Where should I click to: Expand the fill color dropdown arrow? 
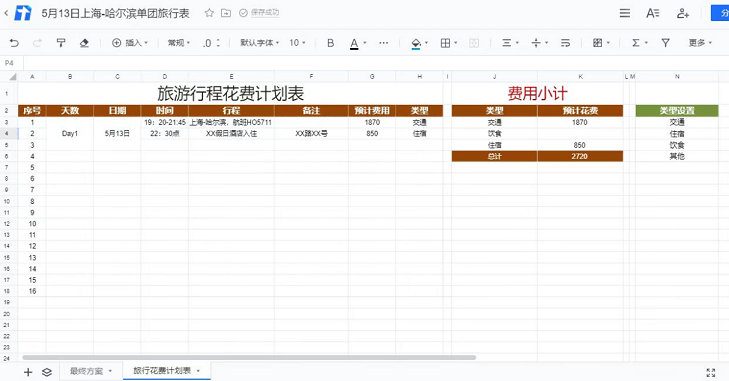pos(426,43)
